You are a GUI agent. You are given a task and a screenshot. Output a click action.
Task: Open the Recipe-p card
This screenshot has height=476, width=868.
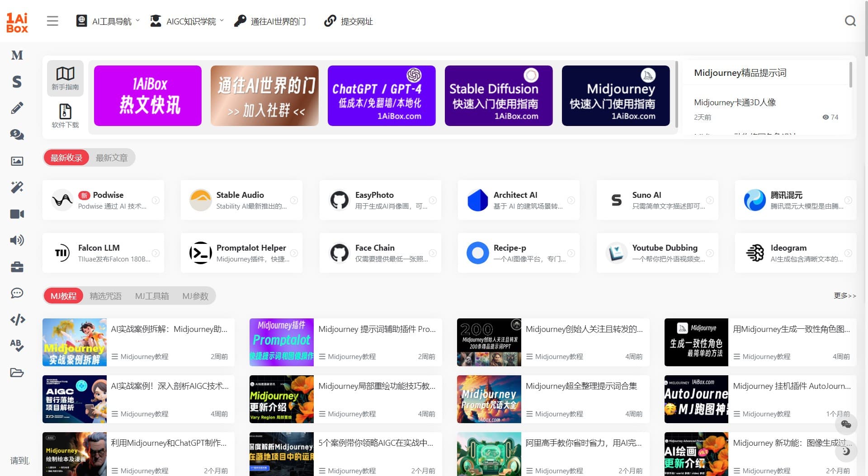(x=519, y=253)
